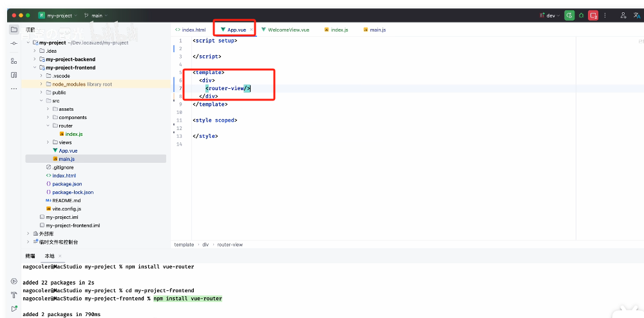Open my-project-frontend.iml in the project tree
644x318 pixels.
(x=70, y=225)
